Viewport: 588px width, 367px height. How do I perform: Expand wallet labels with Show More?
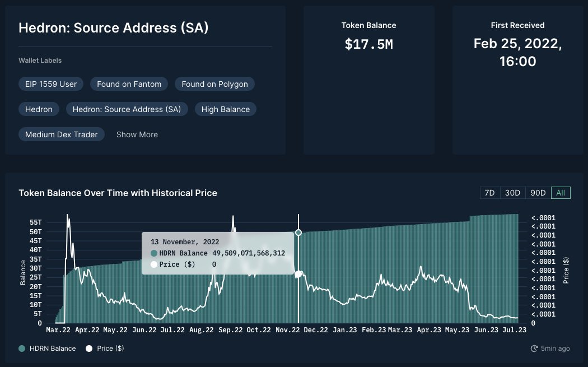pyautogui.click(x=137, y=134)
